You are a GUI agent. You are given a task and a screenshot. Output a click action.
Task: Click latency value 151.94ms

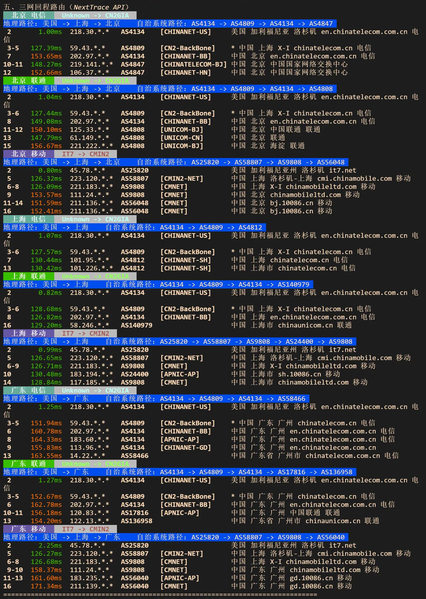point(46,423)
